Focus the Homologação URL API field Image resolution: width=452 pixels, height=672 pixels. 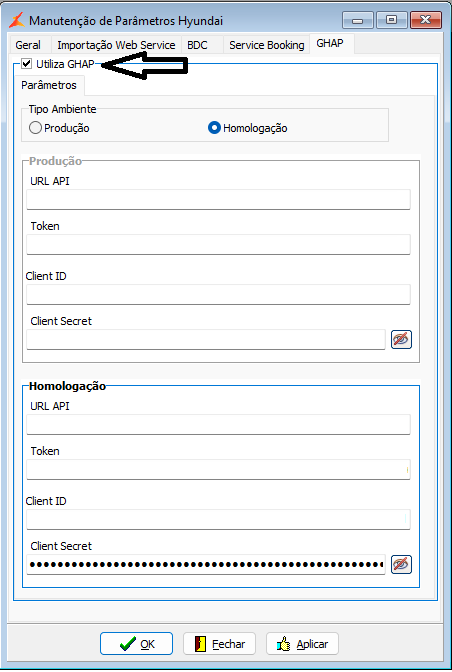coord(218,424)
